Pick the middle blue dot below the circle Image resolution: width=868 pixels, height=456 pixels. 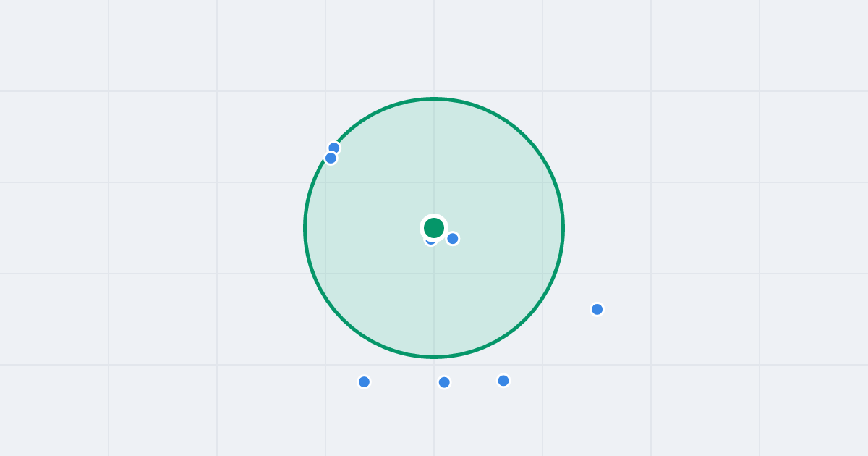(x=445, y=382)
